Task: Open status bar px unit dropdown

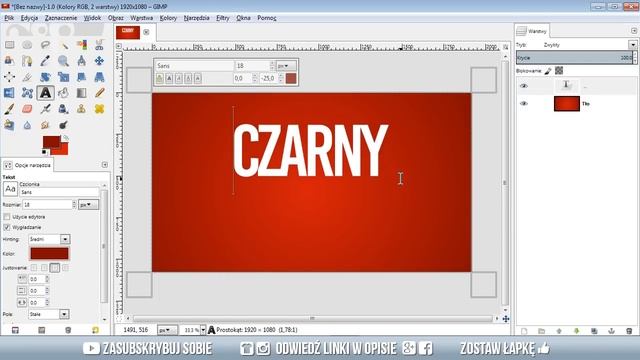Action: point(167,330)
